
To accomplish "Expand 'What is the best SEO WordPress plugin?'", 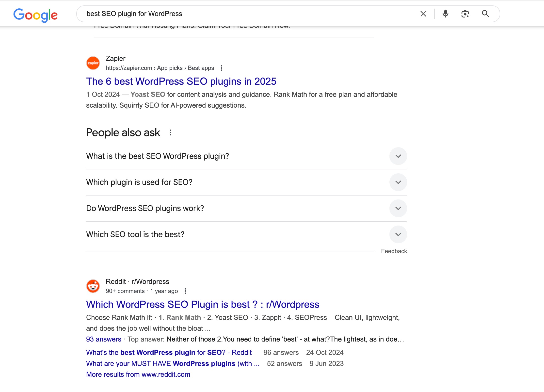I will pyautogui.click(x=247, y=156).
